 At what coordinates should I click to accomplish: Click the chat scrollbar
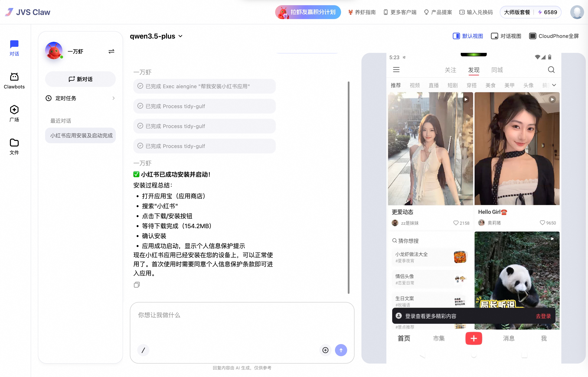[x=348, y=187]
